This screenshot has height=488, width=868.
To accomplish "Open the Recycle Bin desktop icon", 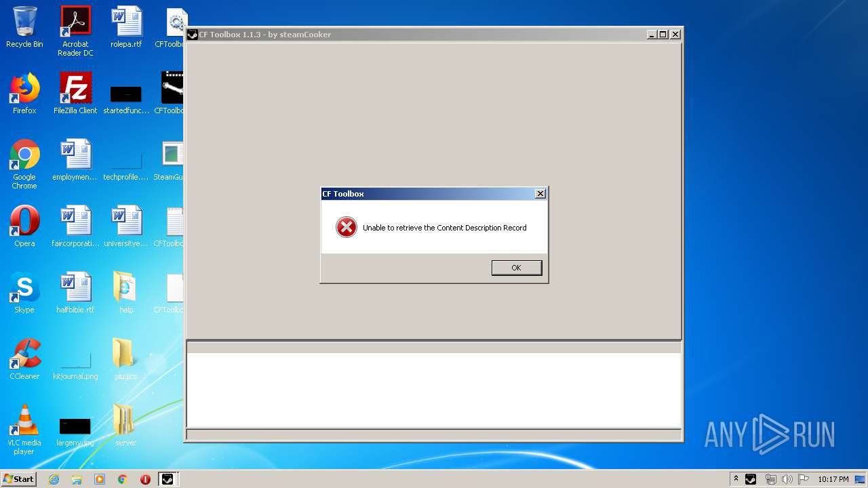I will coord(24,28).
